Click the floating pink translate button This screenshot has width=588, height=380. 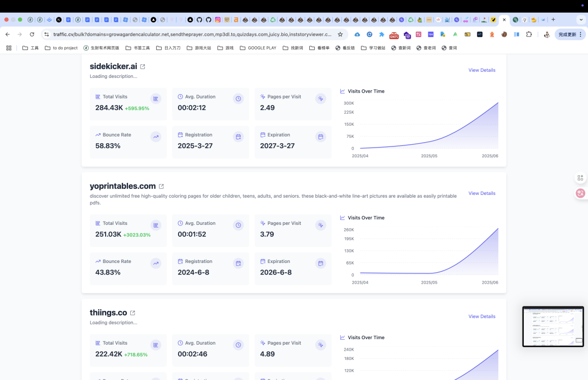tap(580, 193)
